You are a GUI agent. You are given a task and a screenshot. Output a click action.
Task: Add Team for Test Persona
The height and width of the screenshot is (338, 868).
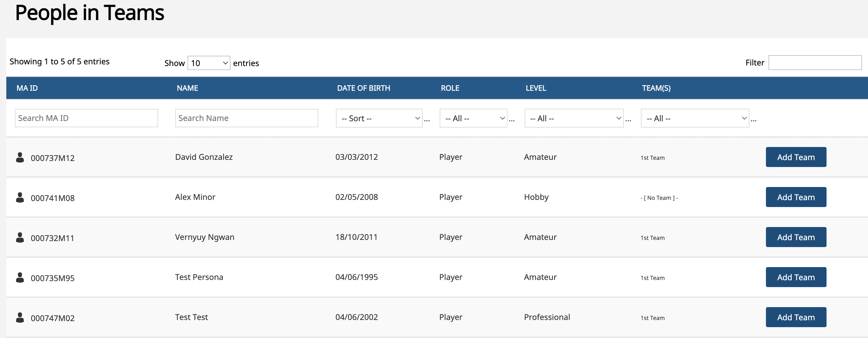point(796,277)
